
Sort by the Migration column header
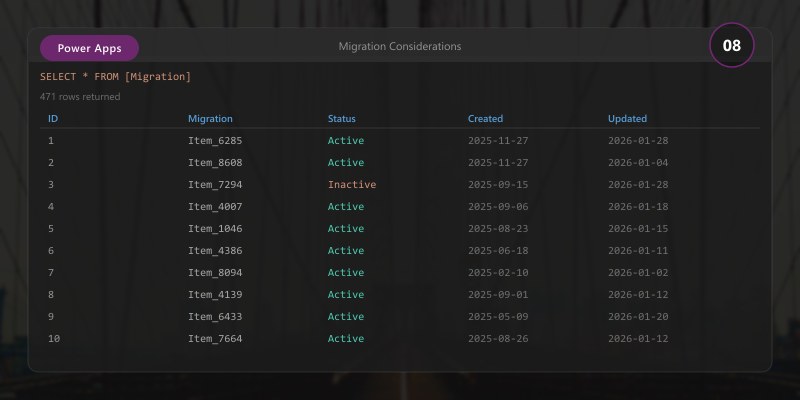210,118
